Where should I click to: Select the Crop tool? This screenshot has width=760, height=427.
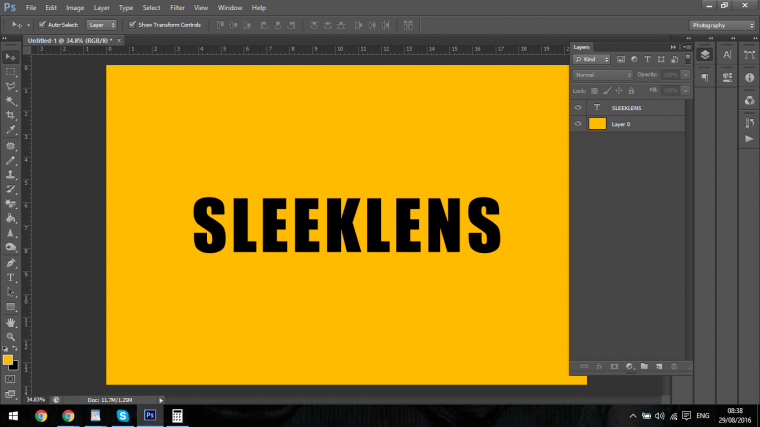[10, 115]
